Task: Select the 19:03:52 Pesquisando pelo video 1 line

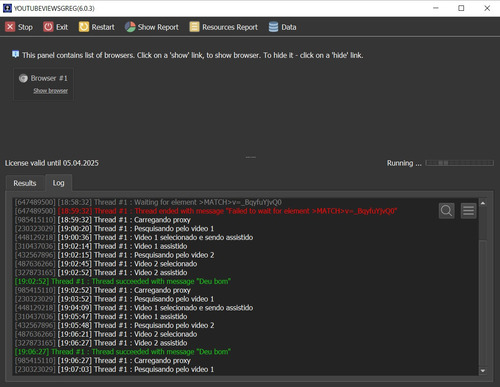Action: 114,299
